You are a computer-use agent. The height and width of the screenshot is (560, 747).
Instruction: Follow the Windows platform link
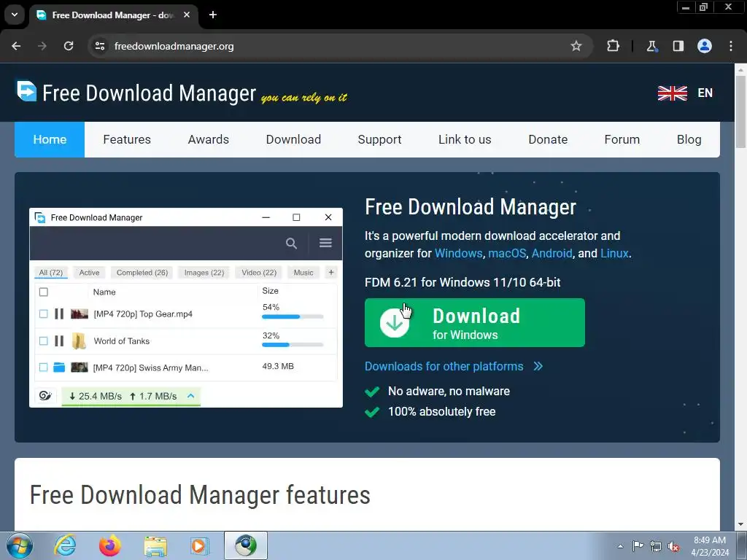(458, 253)
